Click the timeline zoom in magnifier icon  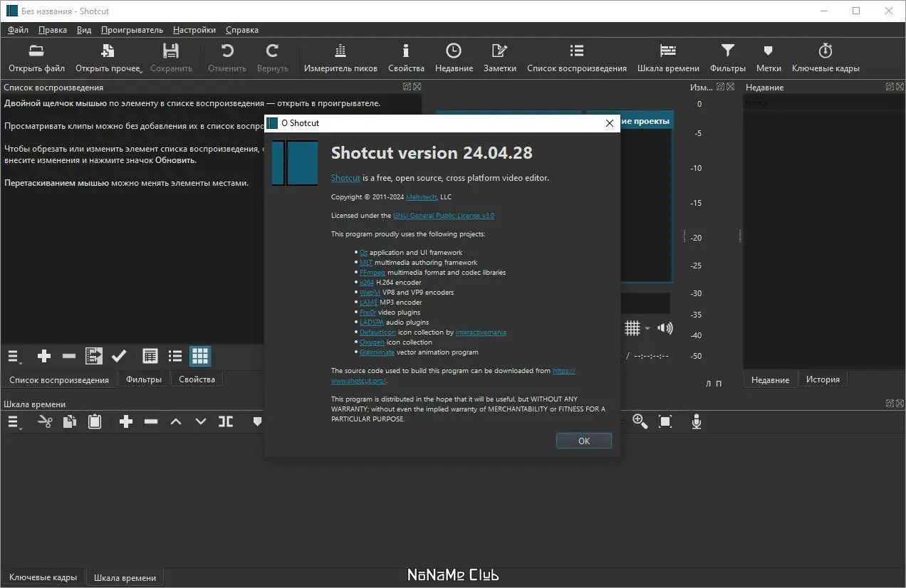pyautogui.click(x=640, y=421)
